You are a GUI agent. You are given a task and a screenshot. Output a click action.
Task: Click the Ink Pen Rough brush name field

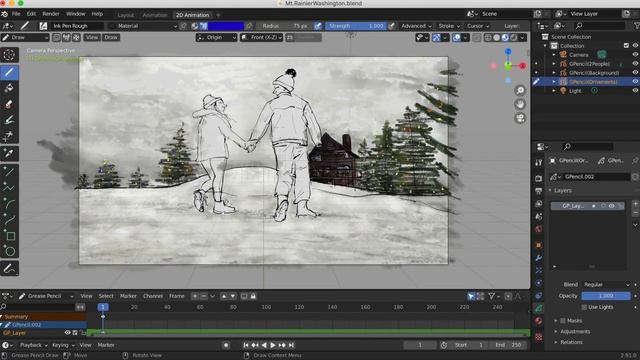[76, 26]
